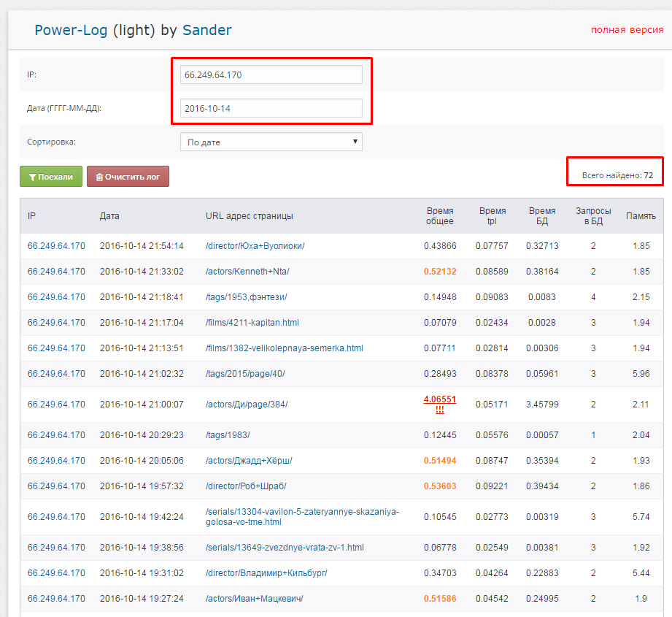Click the Запросы в БД column header
672x617 pixels.
[x=593, y=216]
